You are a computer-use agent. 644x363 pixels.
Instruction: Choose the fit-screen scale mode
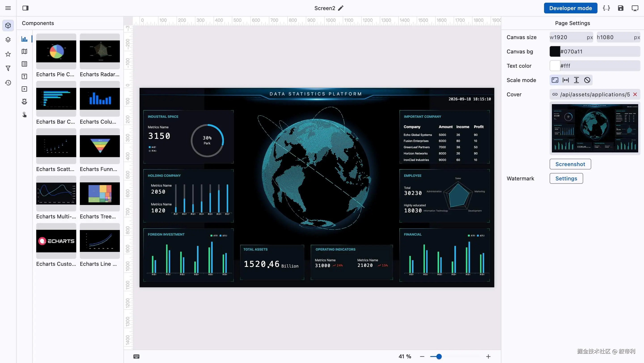(555, 80)
